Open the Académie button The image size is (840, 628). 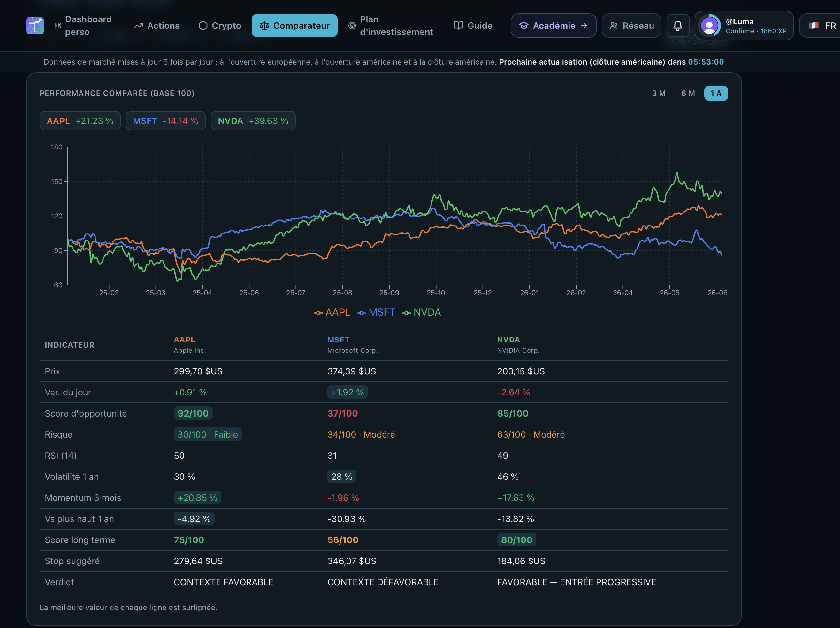tap(553, 26)
